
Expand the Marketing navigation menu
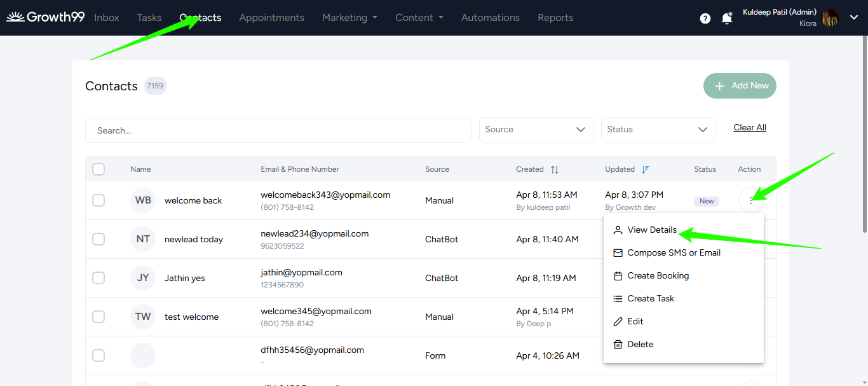click(349, 18)
